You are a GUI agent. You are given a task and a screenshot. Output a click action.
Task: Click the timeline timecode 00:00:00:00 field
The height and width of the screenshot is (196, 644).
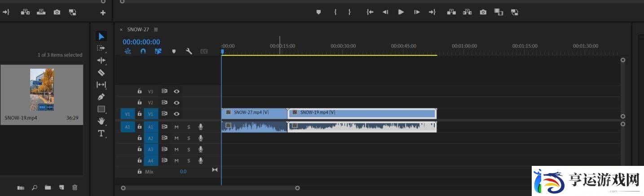coord(141,42)
